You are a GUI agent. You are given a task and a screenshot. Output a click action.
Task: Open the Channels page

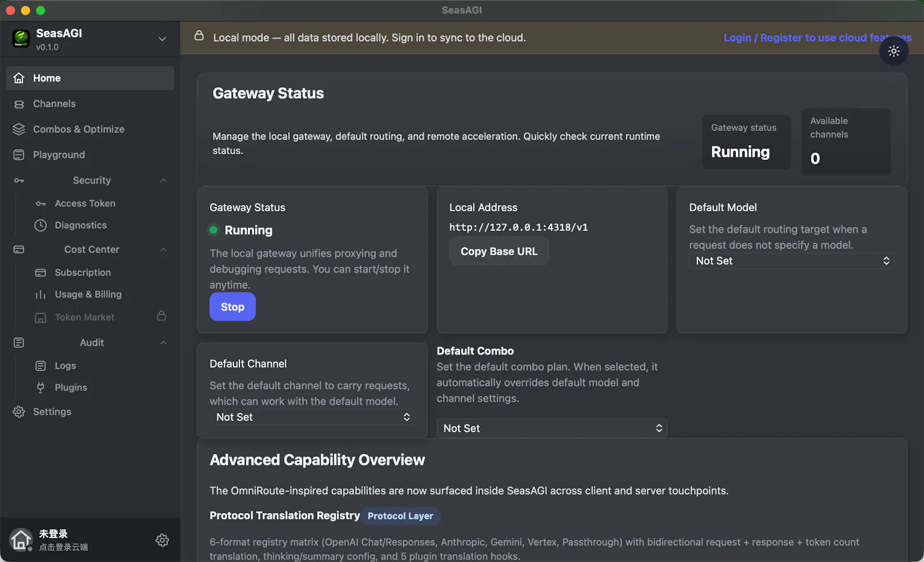[90, 104]
